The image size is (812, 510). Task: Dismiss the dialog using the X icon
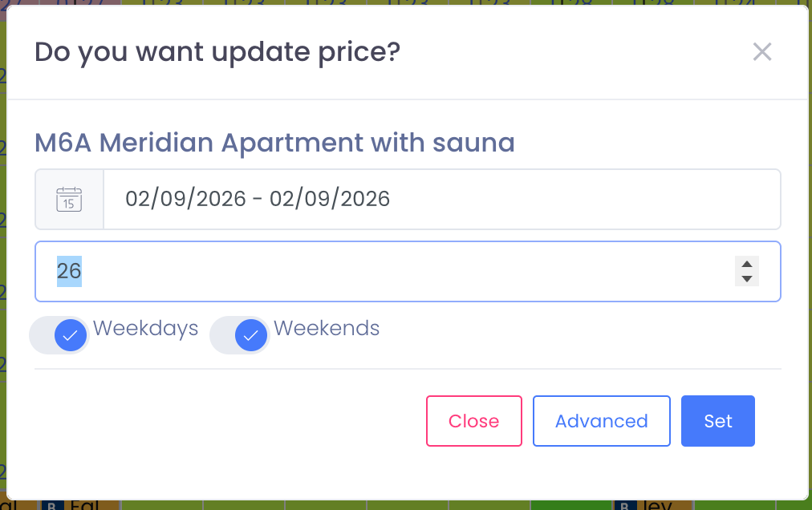(x=762, y=51)
